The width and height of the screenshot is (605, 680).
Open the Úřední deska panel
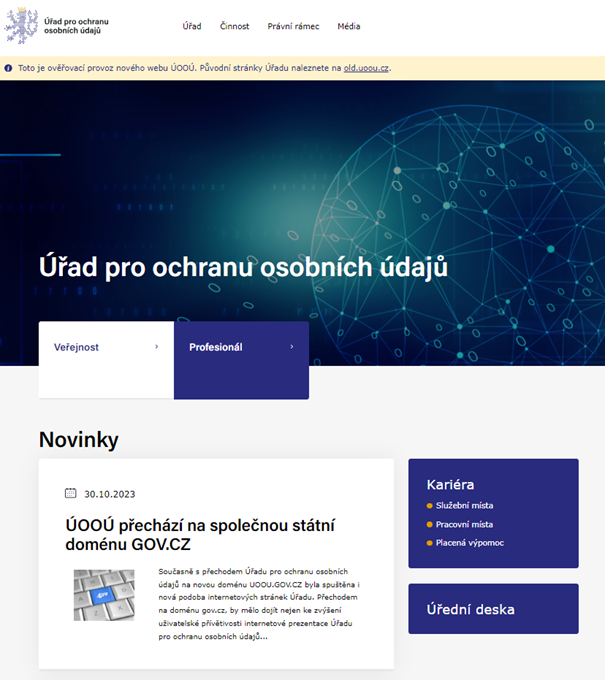[x=494, y=609]
